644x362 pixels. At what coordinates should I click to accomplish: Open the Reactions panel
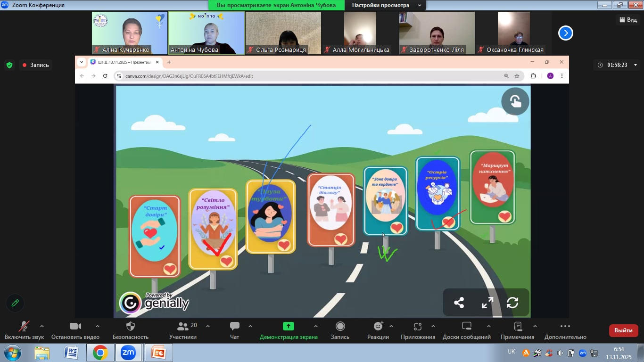click(x=378, y=330)
